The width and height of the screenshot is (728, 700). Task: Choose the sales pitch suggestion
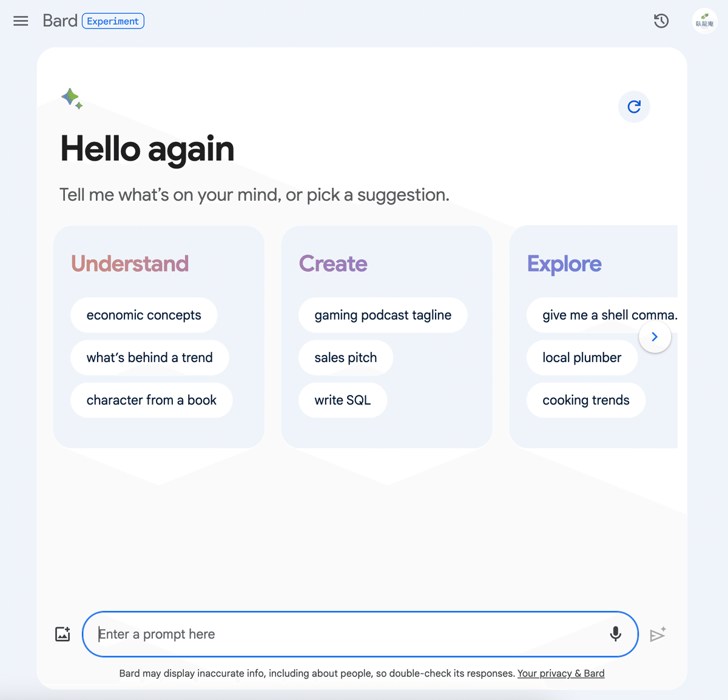(x=346, y=357)
